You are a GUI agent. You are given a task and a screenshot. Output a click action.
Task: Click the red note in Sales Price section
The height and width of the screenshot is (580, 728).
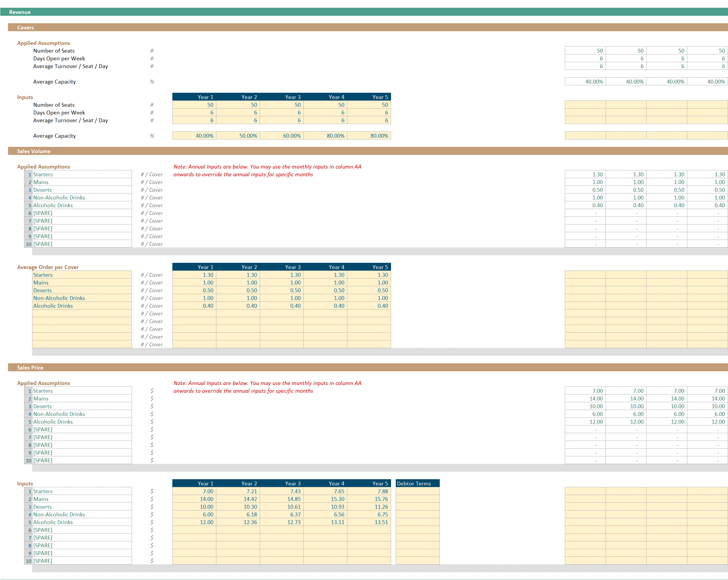pyautogui.click(x=267, y=387)
